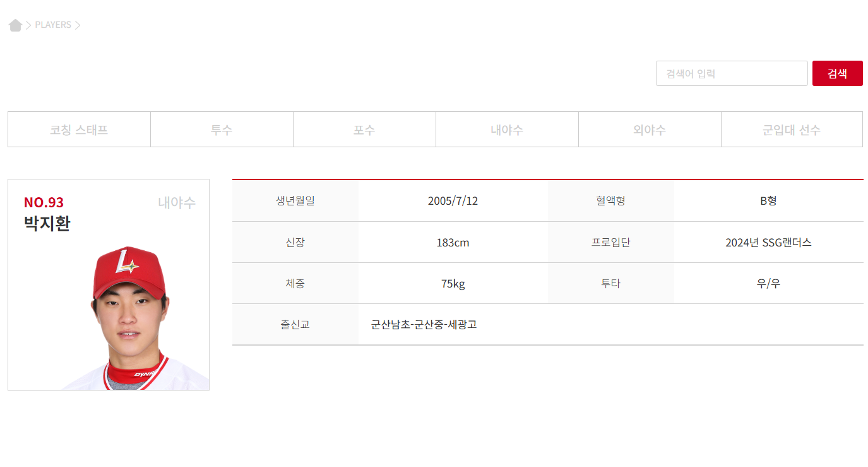Screen dimensions: 868x467
Task: Click the home icon in the breadcrumb
Action: pos(15,24)
